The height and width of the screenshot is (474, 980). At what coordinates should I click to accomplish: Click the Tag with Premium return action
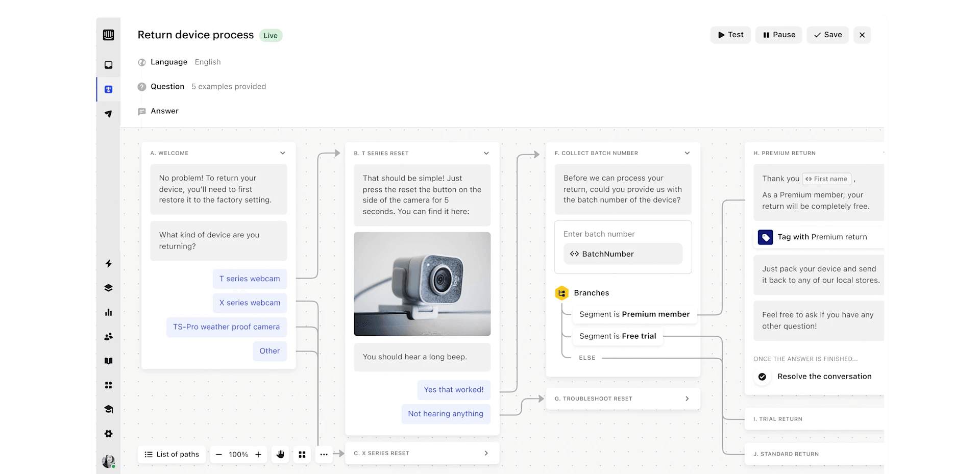[x=818, y=237]
